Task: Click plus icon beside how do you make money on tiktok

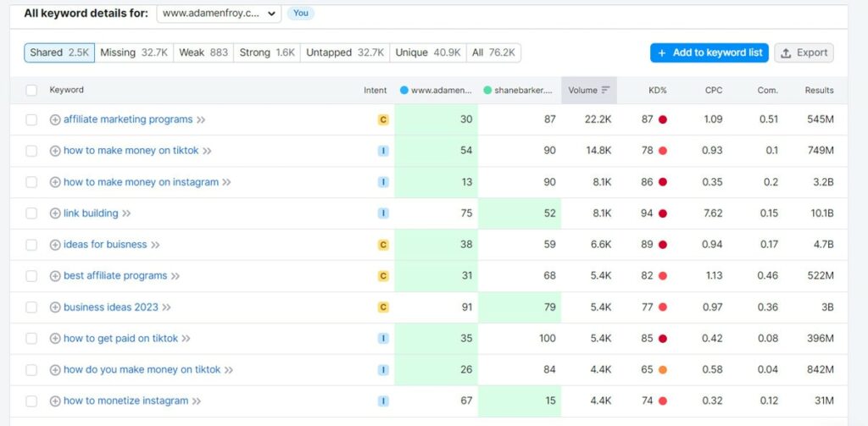Action: click(55, 369)
